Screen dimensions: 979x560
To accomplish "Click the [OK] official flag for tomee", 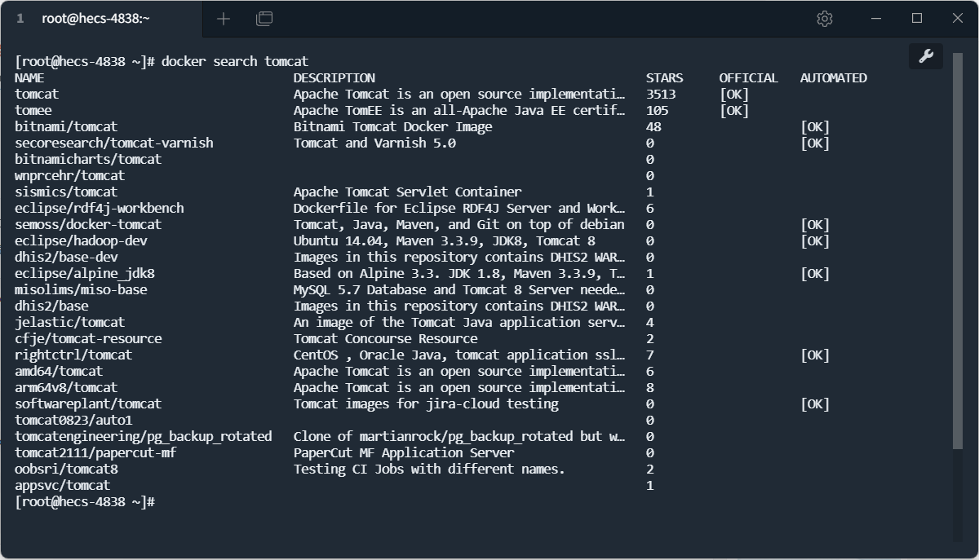I will 733,111.
